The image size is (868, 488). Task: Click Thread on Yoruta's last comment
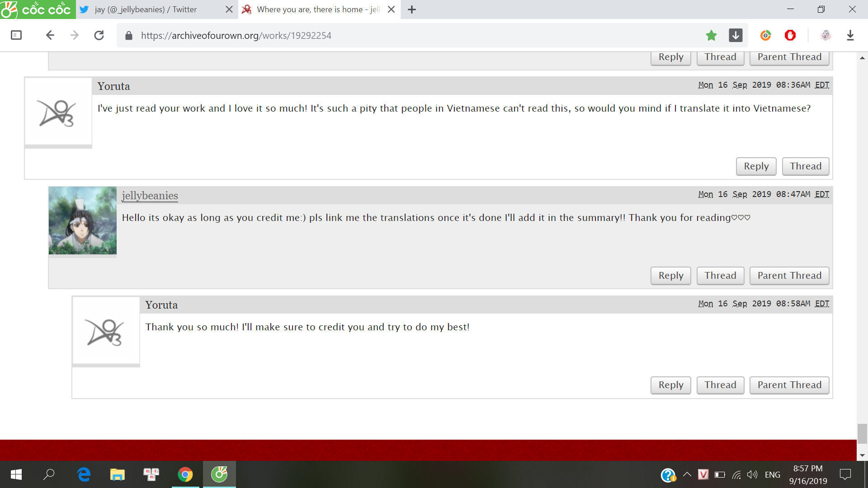pos(720,385)
